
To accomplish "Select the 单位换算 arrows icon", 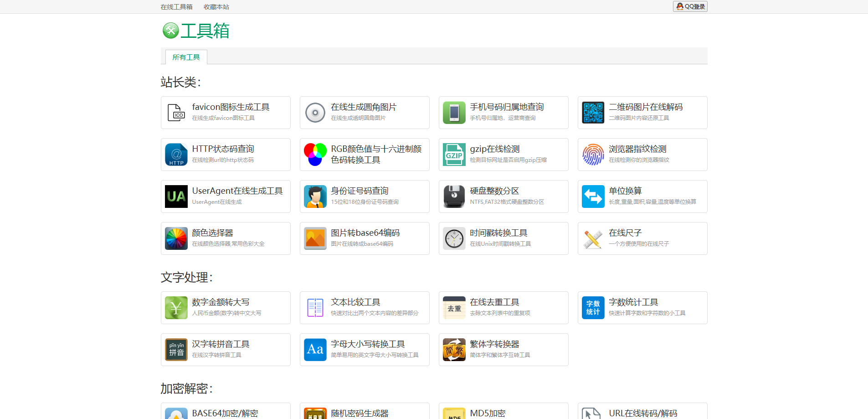I will click(x=593, y=197).
